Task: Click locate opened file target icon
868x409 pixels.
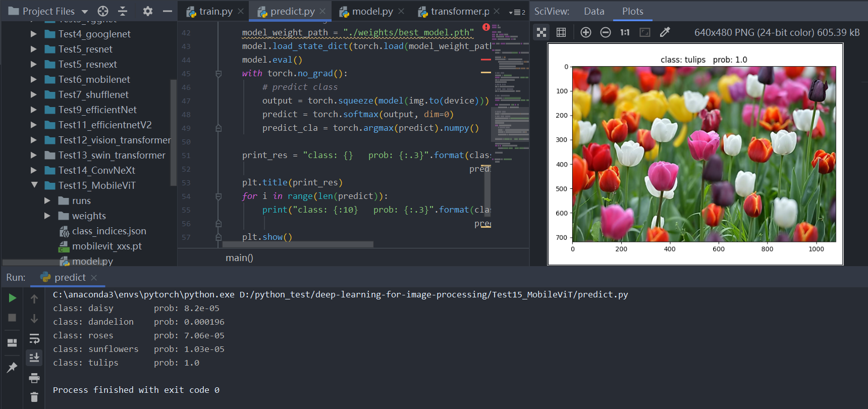Action: point(103,11)
